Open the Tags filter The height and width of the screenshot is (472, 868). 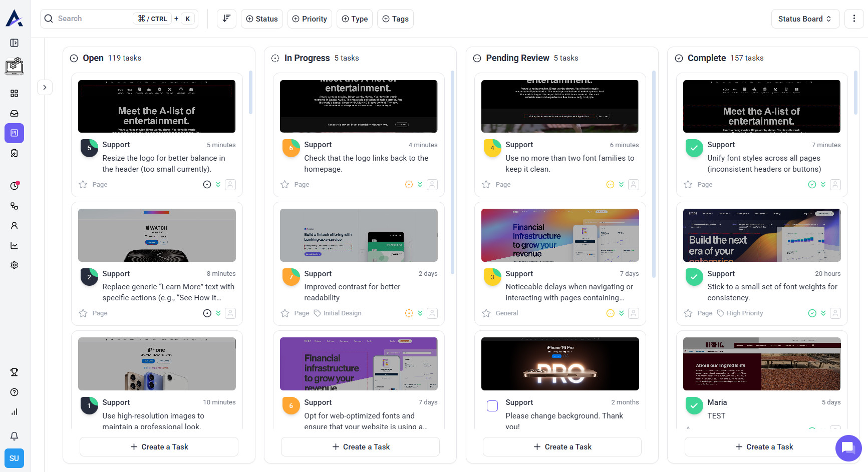395,19
